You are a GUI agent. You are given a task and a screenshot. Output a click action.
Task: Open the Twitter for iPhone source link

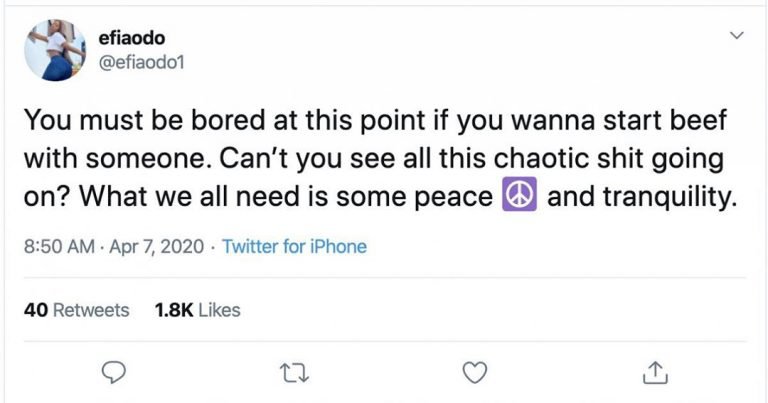[x=294, y=246]
